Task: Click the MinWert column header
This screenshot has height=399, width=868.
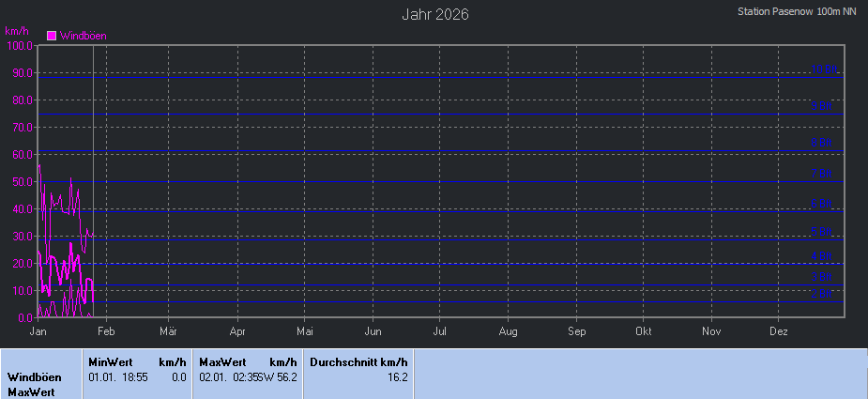Action: pyautogui.click(x=111, y=361)
